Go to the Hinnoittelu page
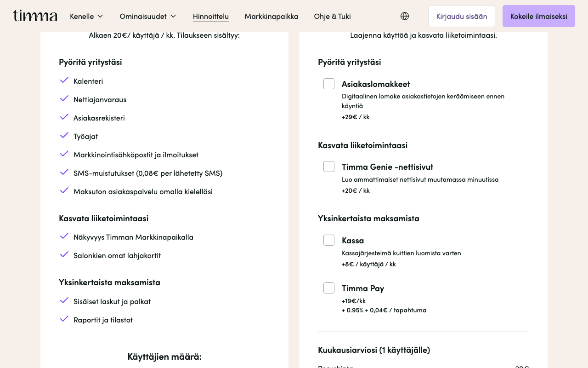The image size is (588, 368). [211, 16]
